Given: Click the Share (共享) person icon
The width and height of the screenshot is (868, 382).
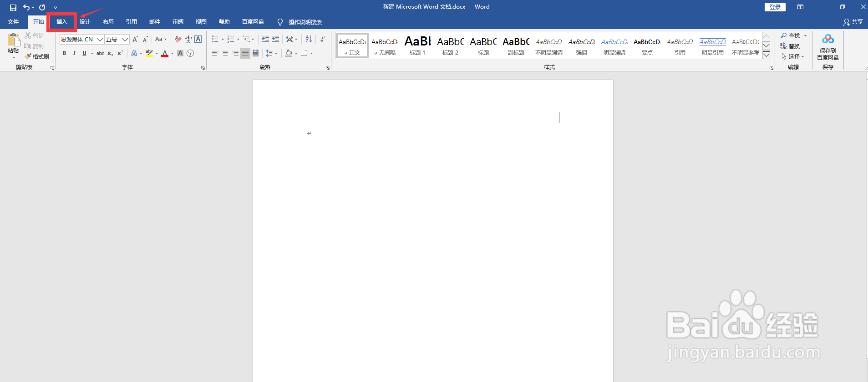Looking at the screenshot, I should point(847,22).
